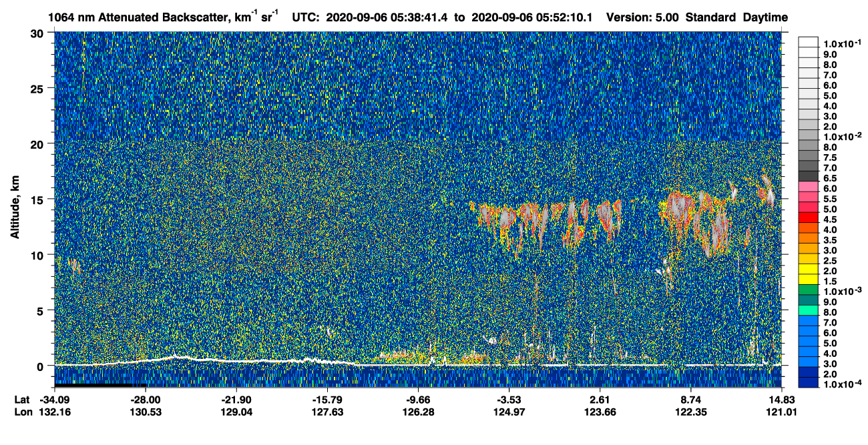Click longitude value 132.16
868x445 pixels.
coord(55,412)
